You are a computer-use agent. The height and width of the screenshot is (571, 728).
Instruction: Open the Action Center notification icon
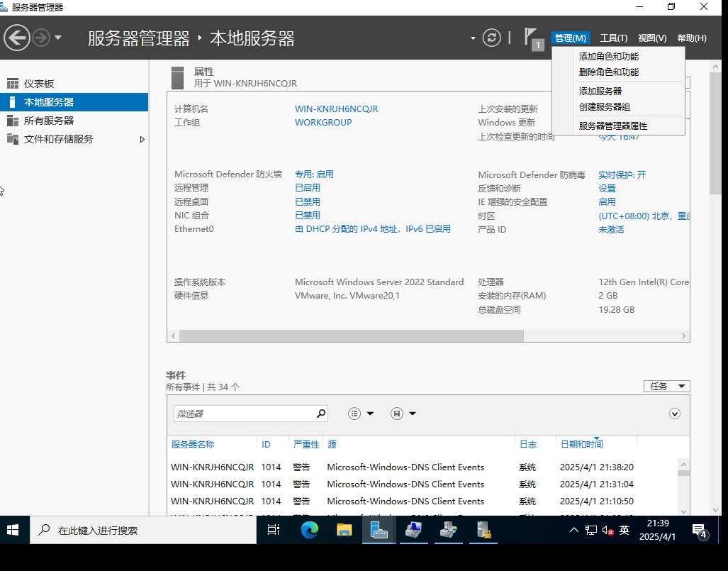pos(700,531)
